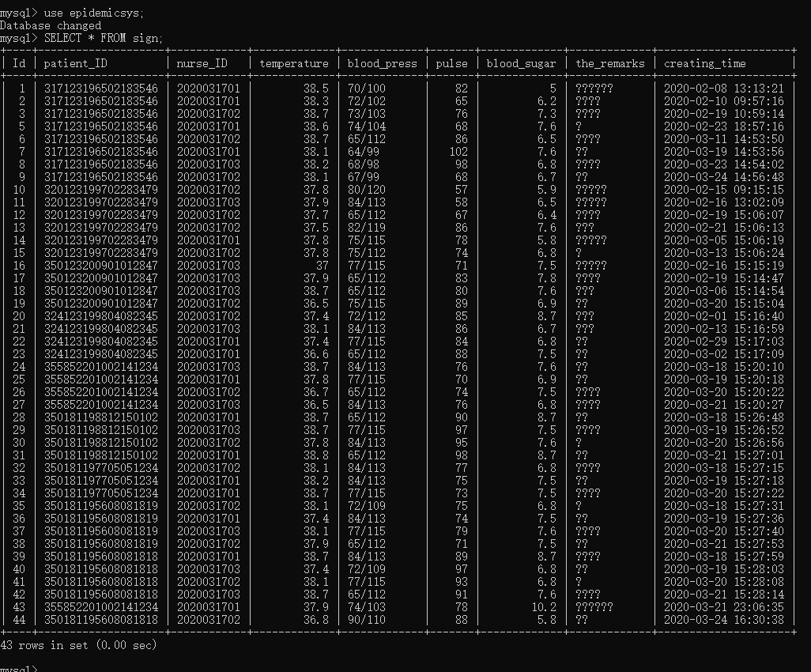The width and height of the screenshot is (811, 672).
Task: Click the the_remarks column header
Action: pos(610,63)
